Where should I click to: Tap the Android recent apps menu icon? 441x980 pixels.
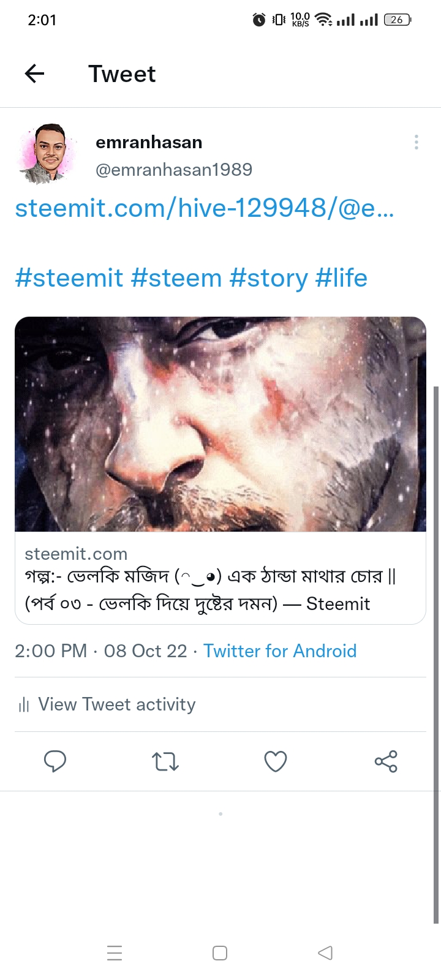115,953
